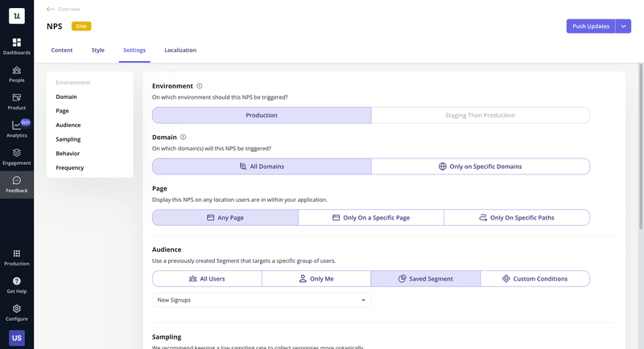Go back to Overview
644x349 pixels.
coord(64,9)
